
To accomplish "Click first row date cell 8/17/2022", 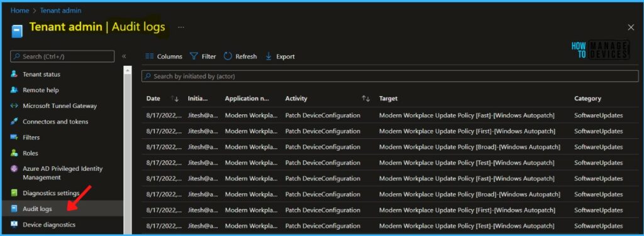I will click(x=164, y=115).
